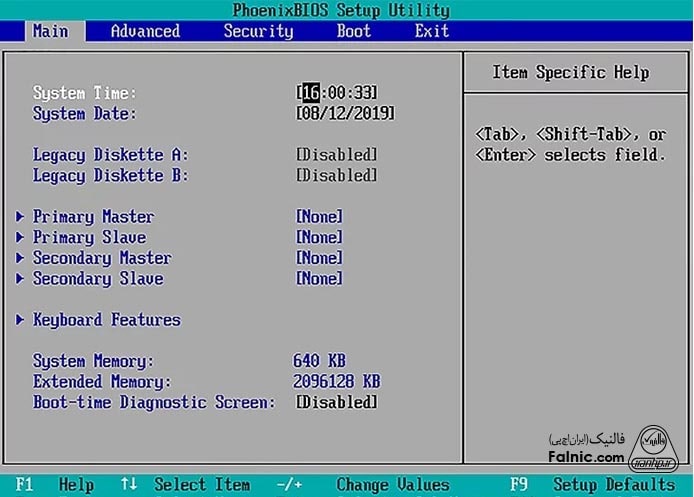Select the System Date field
This screenshot has width=694, height=497.
[345, 114]
